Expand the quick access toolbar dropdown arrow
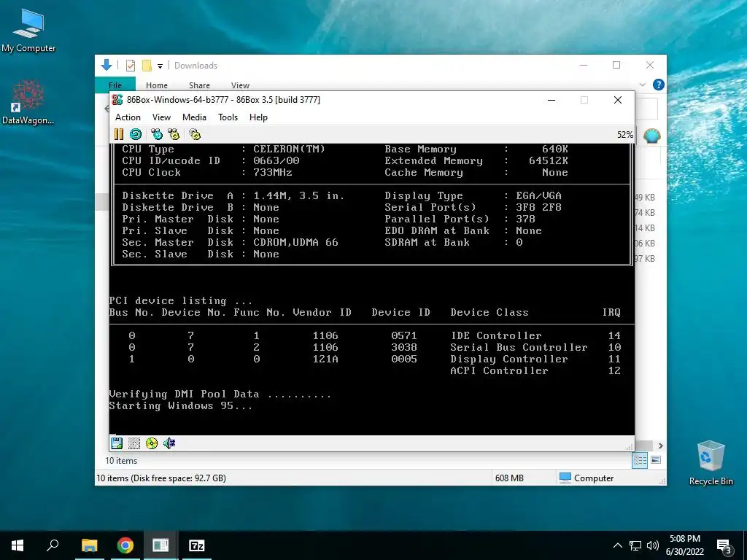The height and width of the screenshot is (560, 747). pyautogui.click(x=160, y=66)
